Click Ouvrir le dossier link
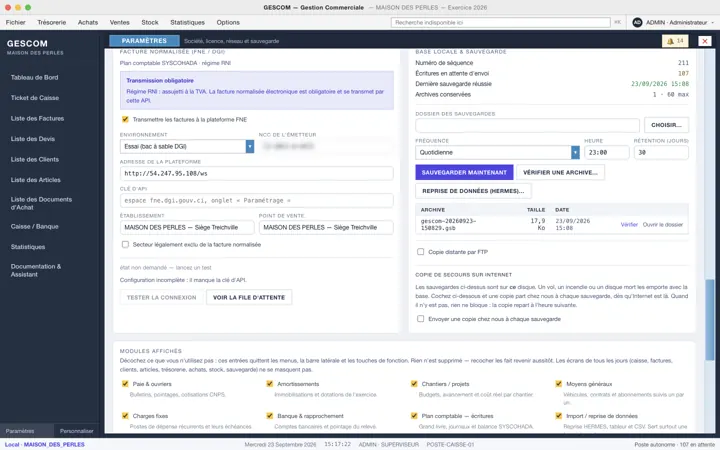 [663, 225]
